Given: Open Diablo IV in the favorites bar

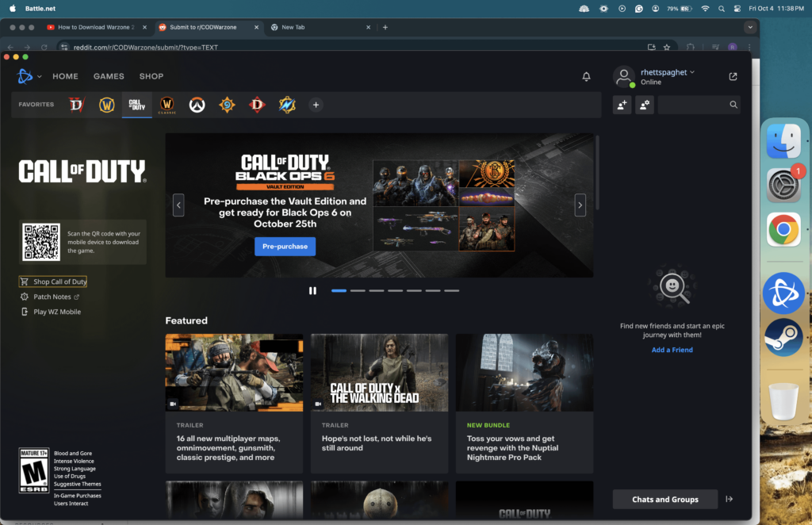Looking at the screenshot, I should coord(77,105).
